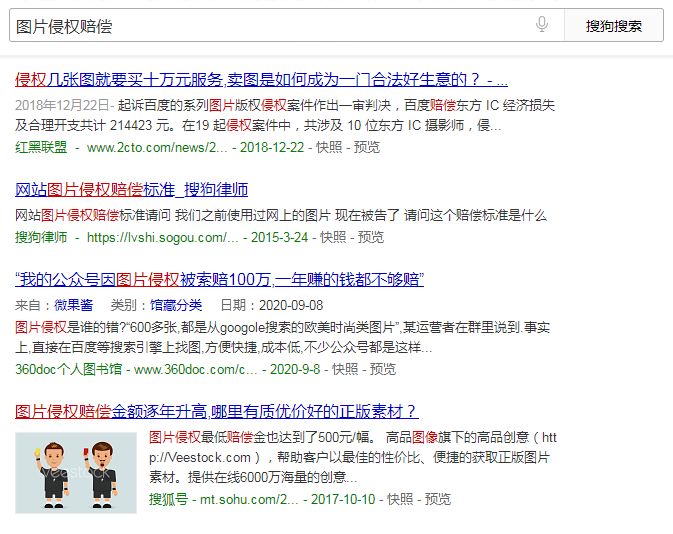Click the microphone voice search icon
673x534 pixels.
(542, 24)
